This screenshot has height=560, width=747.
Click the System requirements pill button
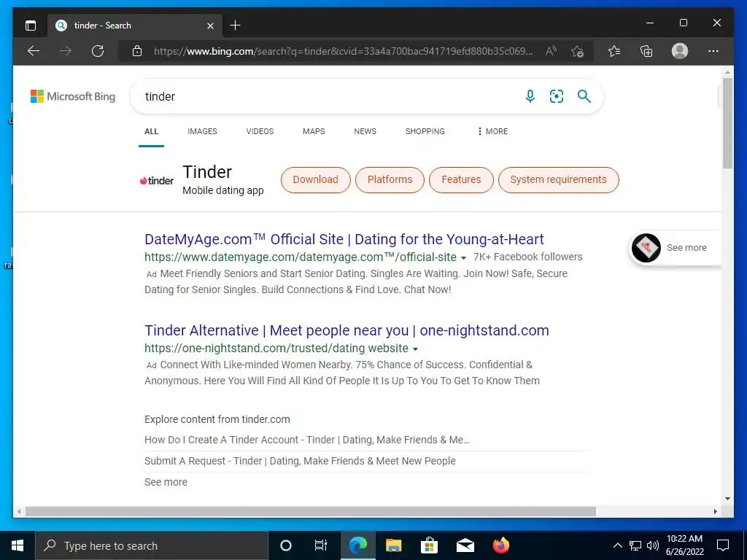click(558, 179)
